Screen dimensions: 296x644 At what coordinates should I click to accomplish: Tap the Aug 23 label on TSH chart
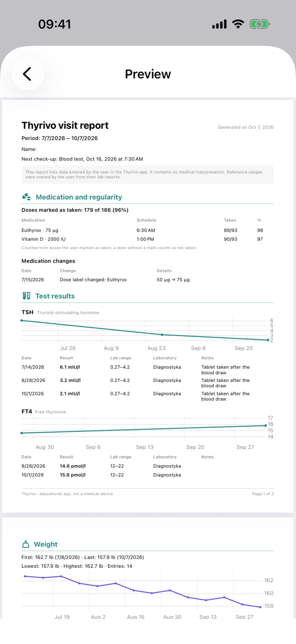(157, 348)
